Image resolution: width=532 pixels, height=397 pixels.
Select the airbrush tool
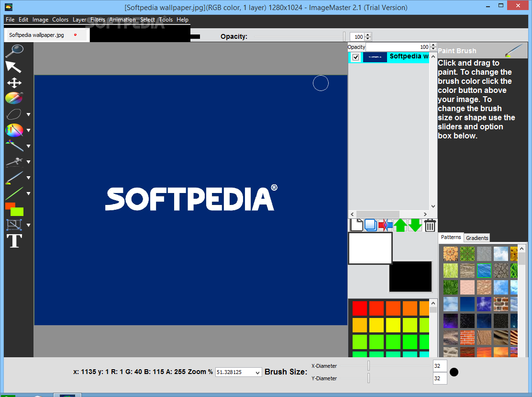click(14, 162)
